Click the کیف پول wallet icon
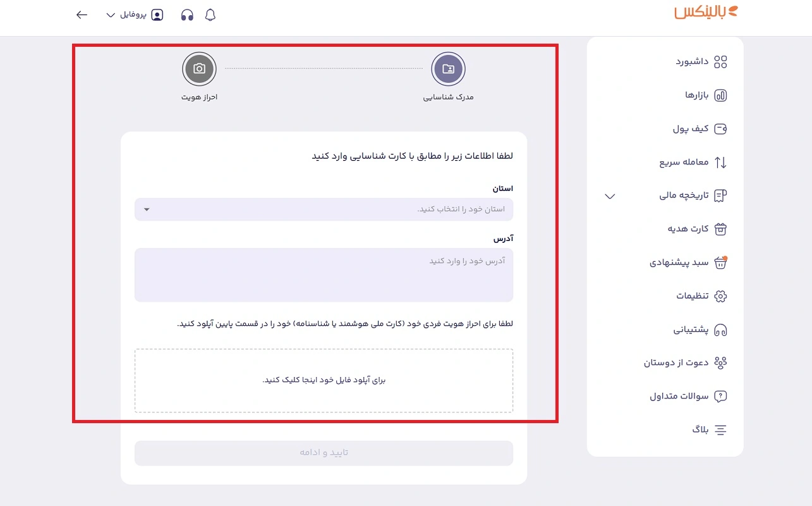812x506 pixels. pyautogui.click(x=720, y=129)
